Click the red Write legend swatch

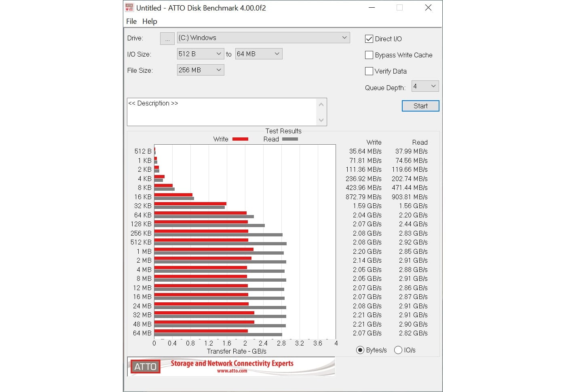tap(240, 139)
